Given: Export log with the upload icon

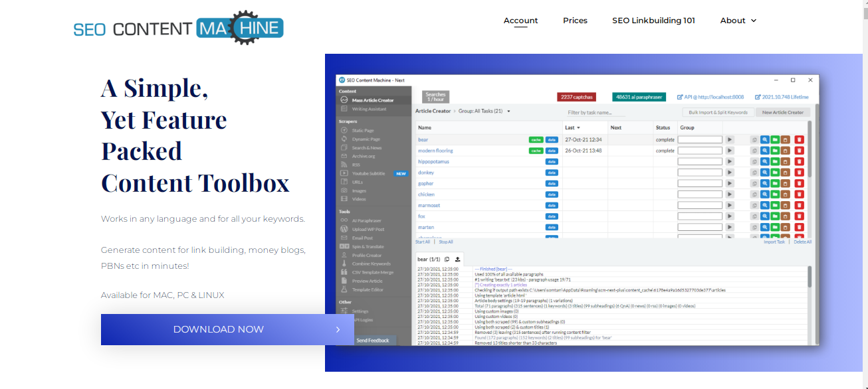Looking at the screenshot, I should pos(458,259).
